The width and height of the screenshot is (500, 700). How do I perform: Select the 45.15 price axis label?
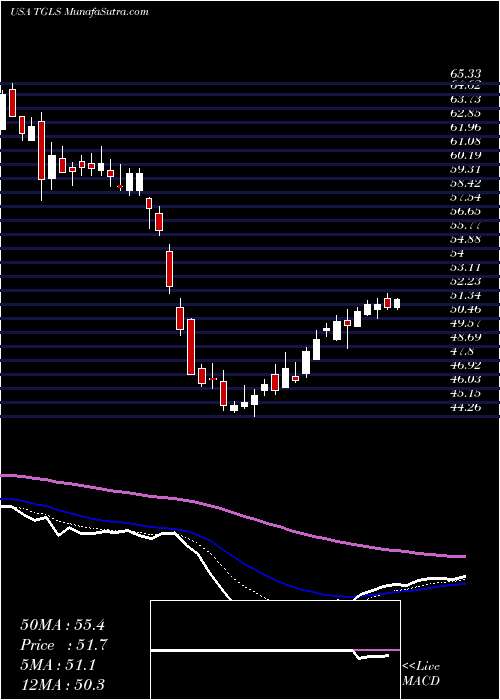(x=466, y=393)
